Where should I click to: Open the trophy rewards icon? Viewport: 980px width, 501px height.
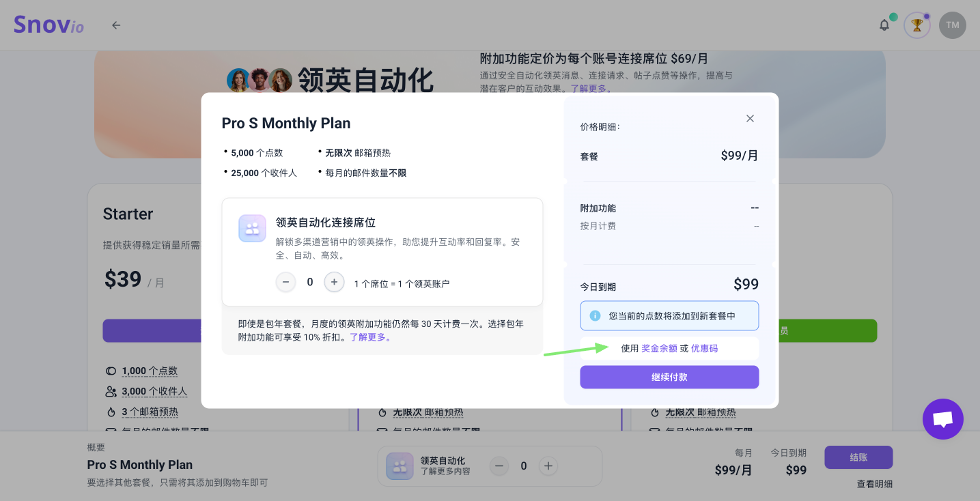(x=917, y=25)
